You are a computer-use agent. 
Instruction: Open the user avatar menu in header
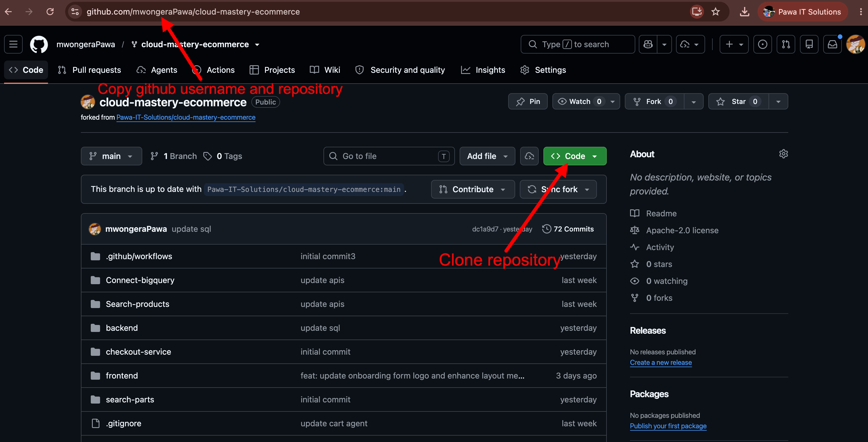[x=855, y=44]
